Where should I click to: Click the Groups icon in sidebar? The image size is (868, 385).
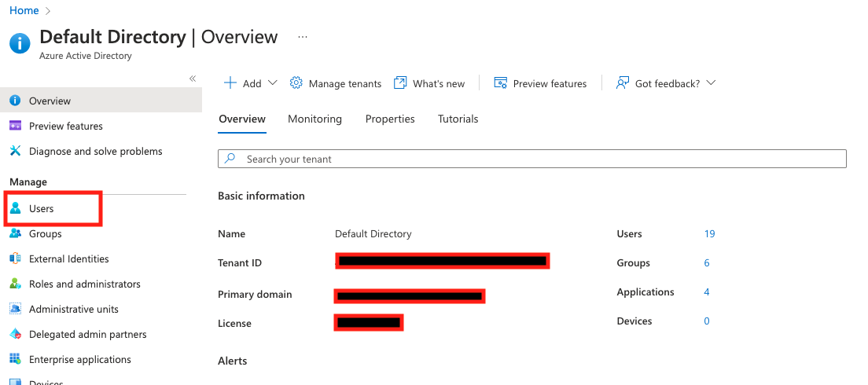[x=16, y=233]
